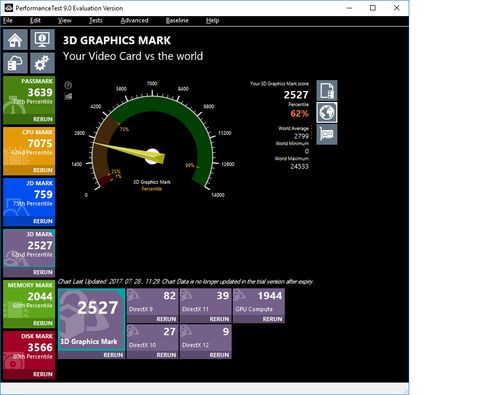Open the File menu

click(x=8, y=20)
